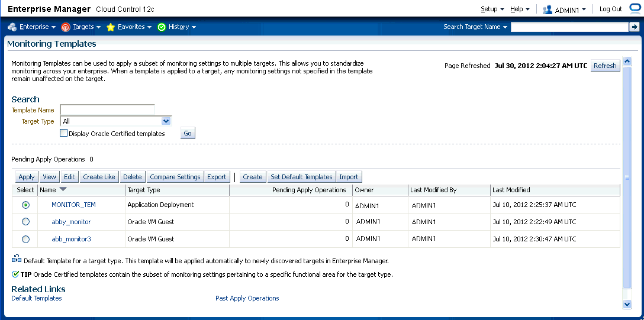This screenshot has width=644, height=320.
Task: Click the scrollbar down arrow
Action: (x=627, y=304)
